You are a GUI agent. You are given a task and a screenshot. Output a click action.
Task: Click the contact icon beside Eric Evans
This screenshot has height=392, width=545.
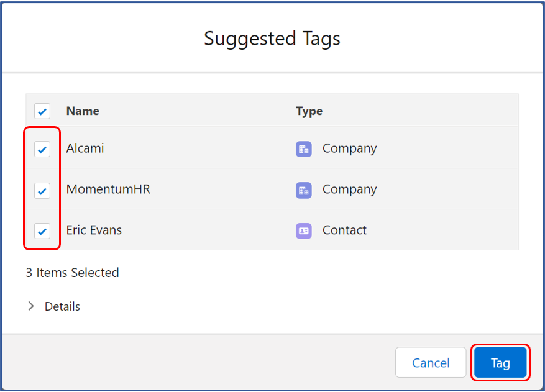(x=303, y=230)
